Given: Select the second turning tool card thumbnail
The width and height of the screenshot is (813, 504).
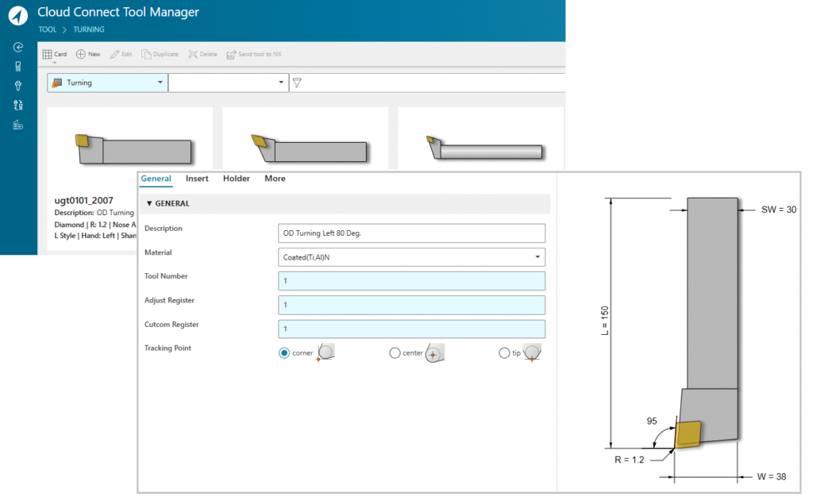Looking at the screenshot, I should coord(310,148).
